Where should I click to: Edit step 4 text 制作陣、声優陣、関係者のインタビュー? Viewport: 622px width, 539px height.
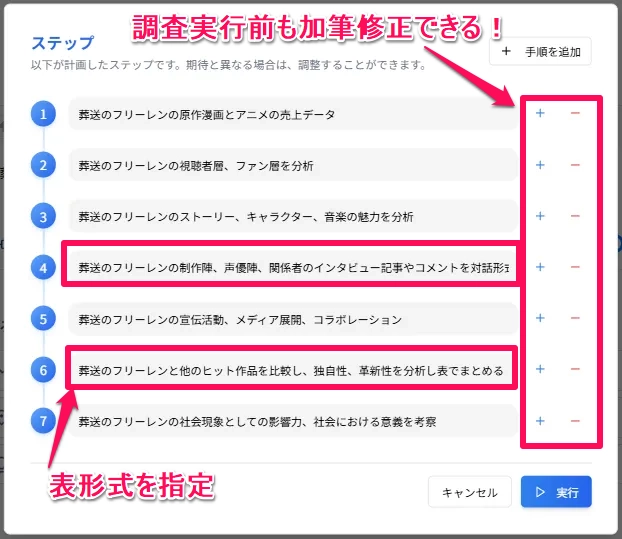(x=293, y=268)
